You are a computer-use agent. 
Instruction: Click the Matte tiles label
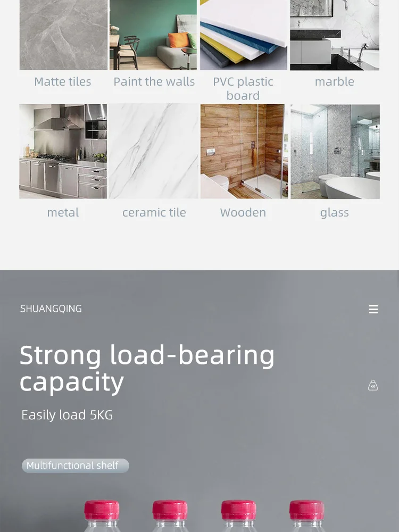click(63, 82)
